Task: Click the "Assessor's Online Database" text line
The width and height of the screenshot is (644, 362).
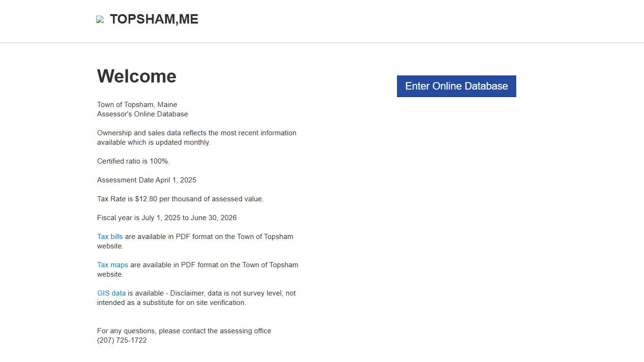Action: (x=142, y=114)
